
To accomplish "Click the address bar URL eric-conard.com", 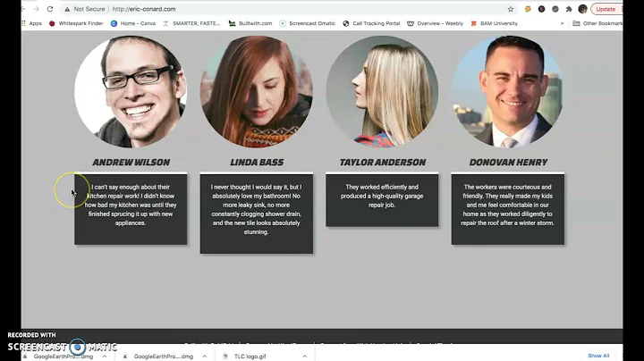I will [144, 9].
